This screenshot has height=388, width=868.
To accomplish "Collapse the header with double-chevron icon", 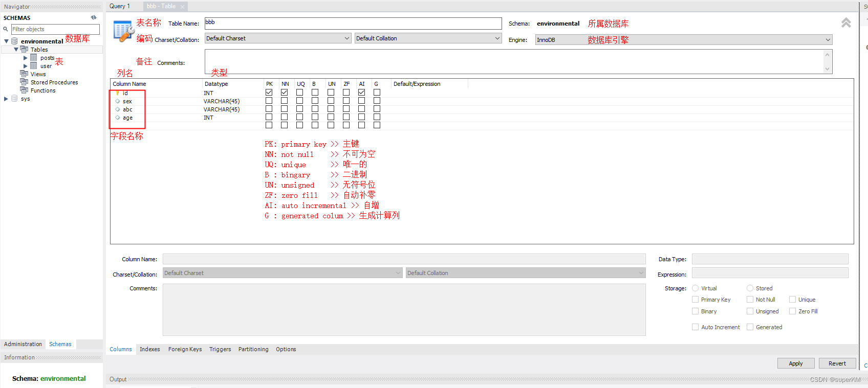I will pos(846,23).
